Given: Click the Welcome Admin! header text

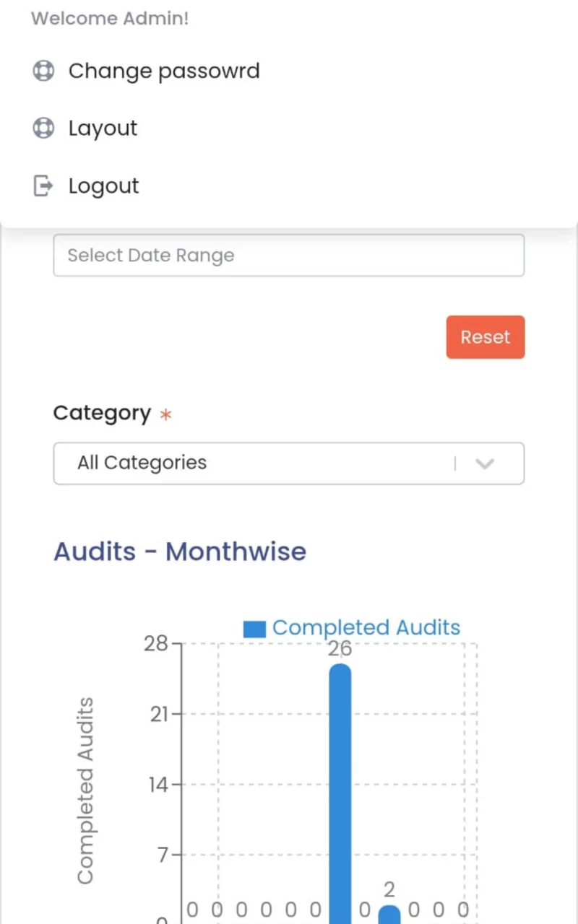Looking at the screenshot, I should pos(110,18).
